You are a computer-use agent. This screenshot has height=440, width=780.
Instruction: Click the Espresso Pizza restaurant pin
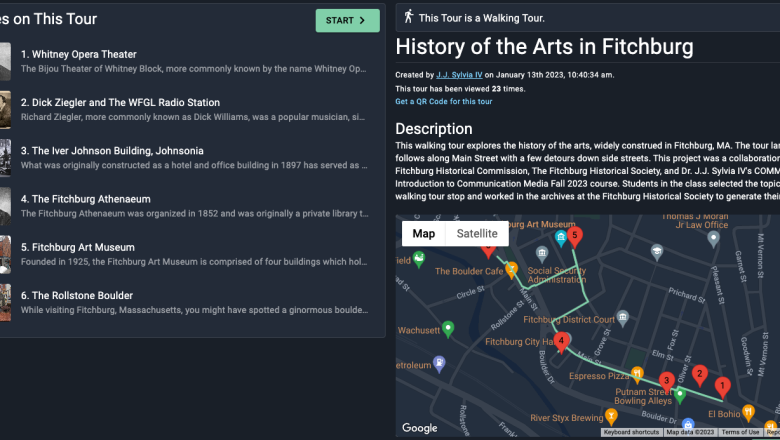point(637,374)
